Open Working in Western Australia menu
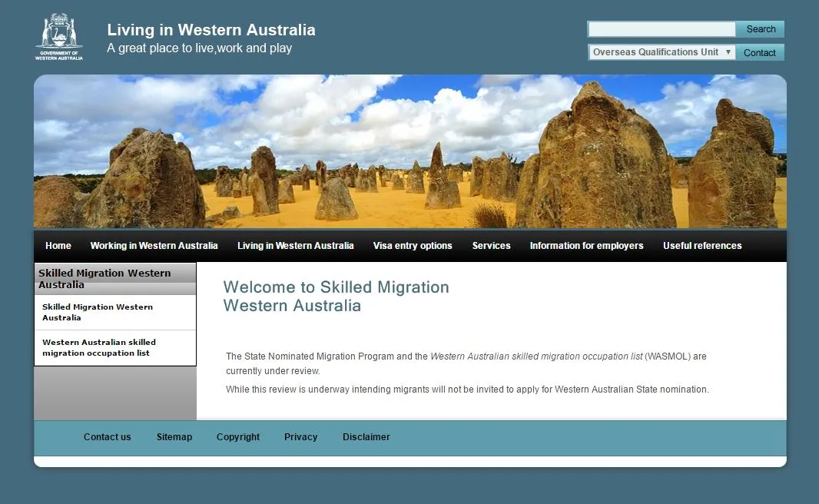 (x=154, y=246)
